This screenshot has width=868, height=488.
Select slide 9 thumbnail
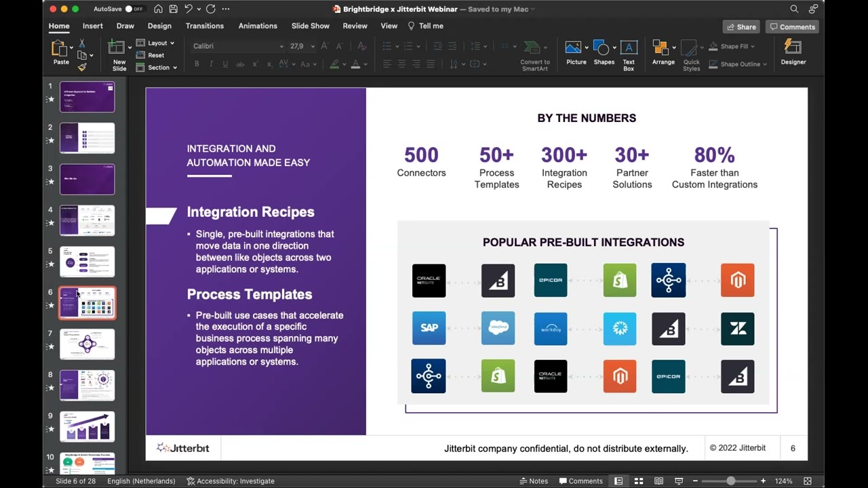(87, 427)
